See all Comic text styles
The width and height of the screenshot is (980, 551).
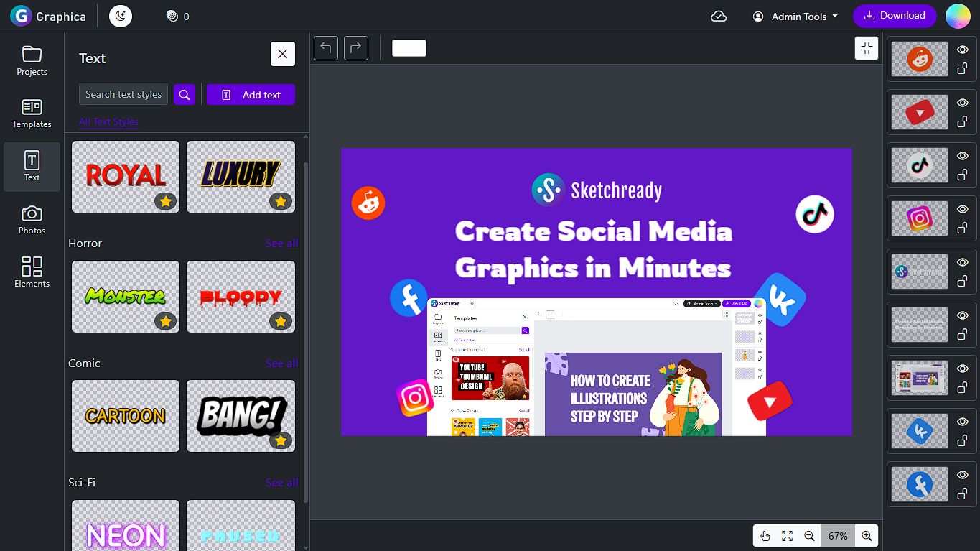click(x=281, y=364)
